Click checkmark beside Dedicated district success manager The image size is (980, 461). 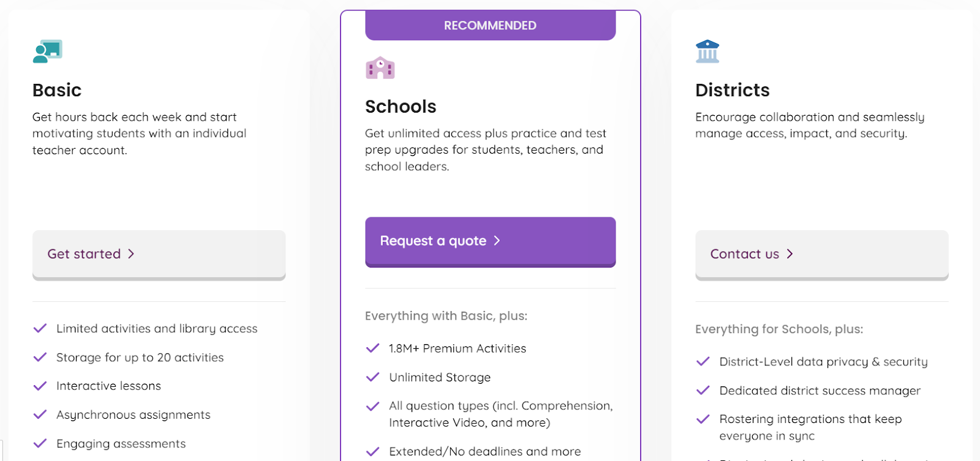(703, 391)
